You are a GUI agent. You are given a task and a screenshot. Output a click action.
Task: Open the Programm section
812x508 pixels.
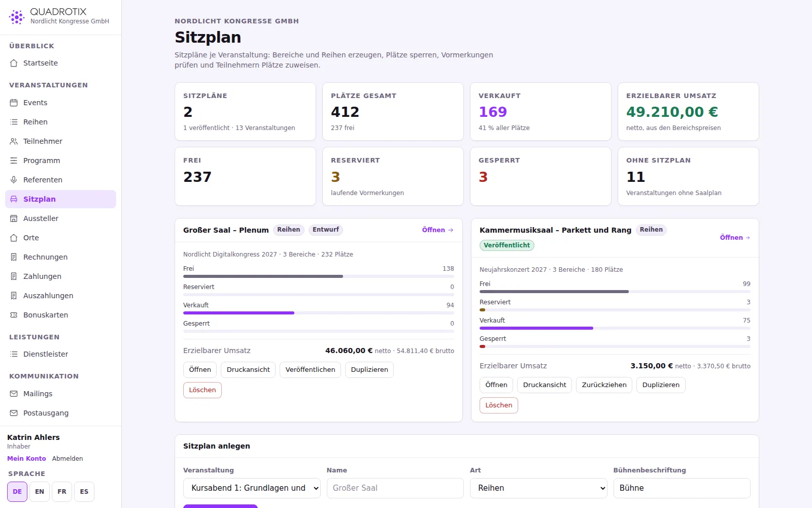point(60,161)
